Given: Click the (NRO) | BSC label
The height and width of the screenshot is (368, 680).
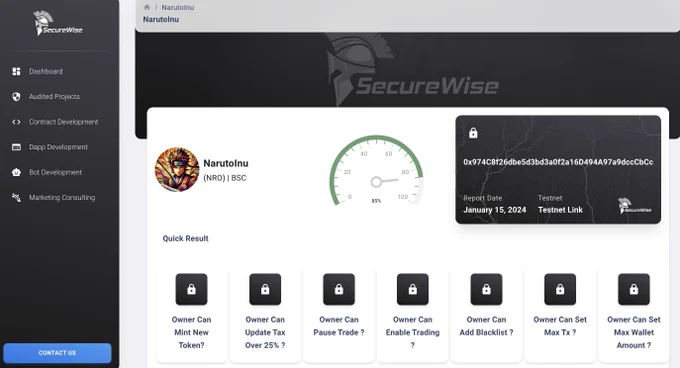Looking at the screenshot, I should [x=225, y=178].
